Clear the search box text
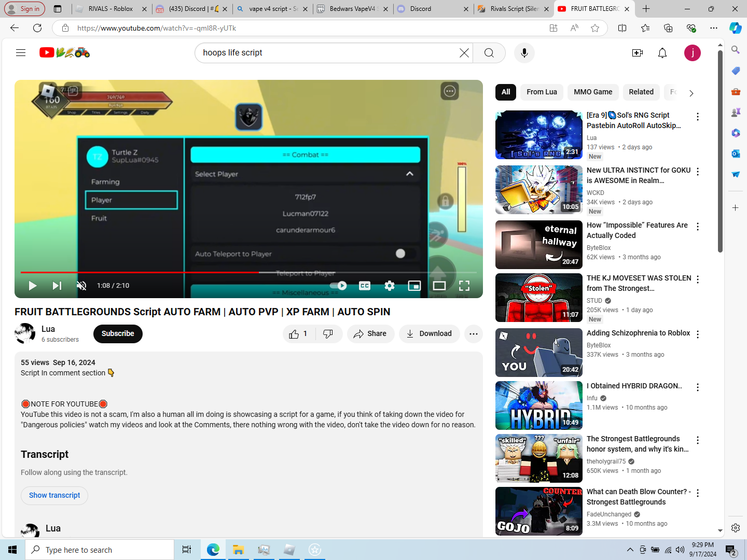 point(464,53)
